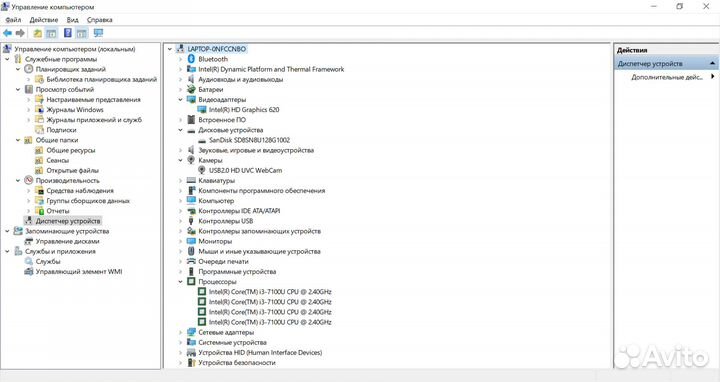
Task: Expand the Мониторы category
Action: click(180, 241)
